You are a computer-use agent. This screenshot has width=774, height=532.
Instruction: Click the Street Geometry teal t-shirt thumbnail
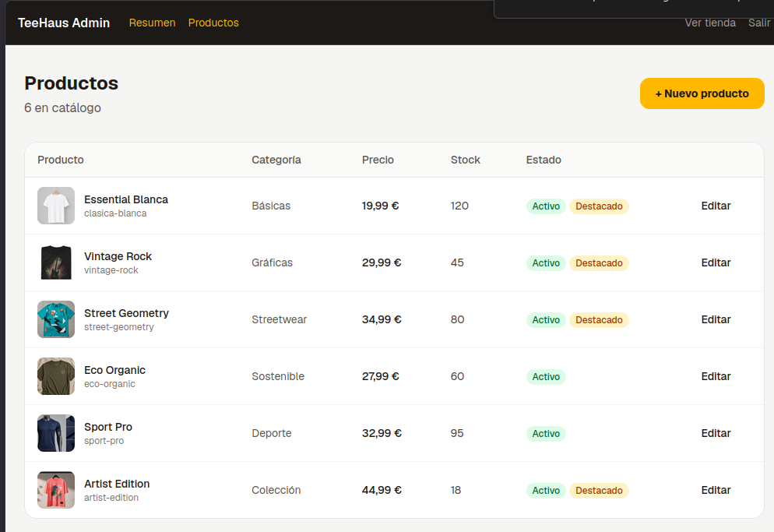pos(56,319)
